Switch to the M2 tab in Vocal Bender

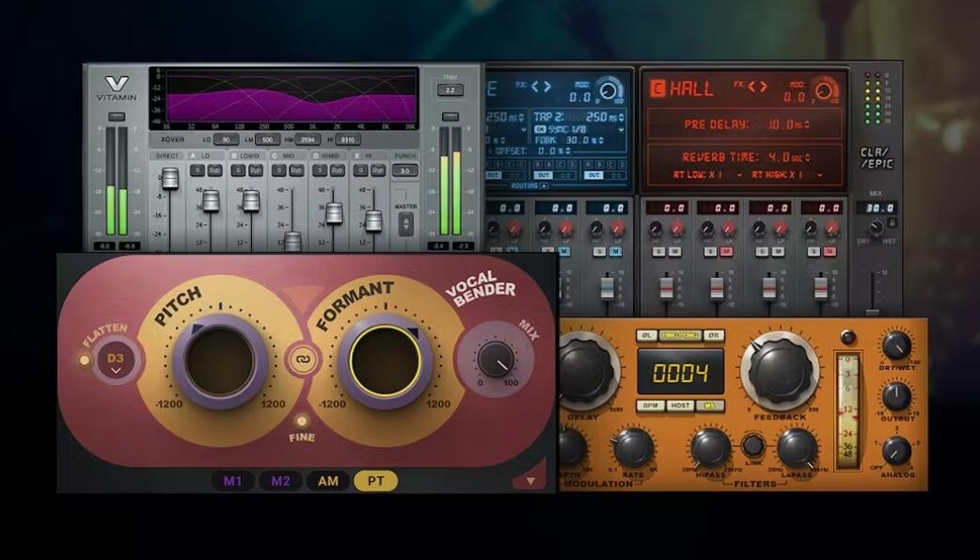click(x=280, y=481)
